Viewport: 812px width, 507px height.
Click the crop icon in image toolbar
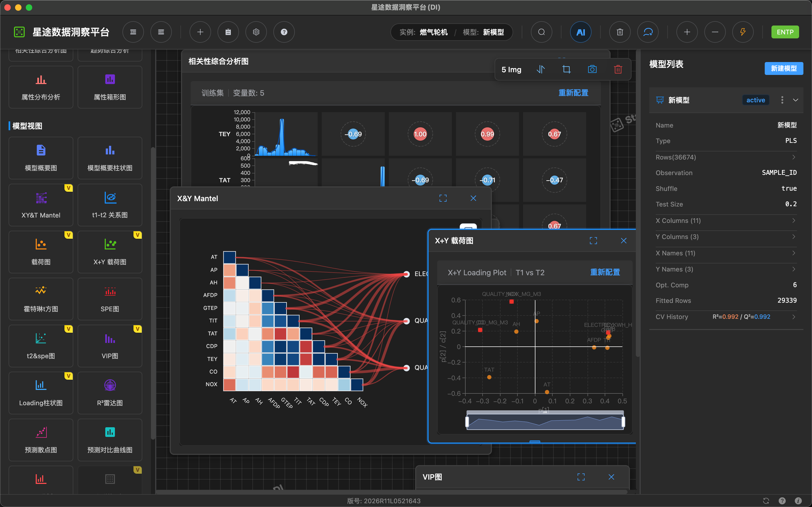point(566,69)
